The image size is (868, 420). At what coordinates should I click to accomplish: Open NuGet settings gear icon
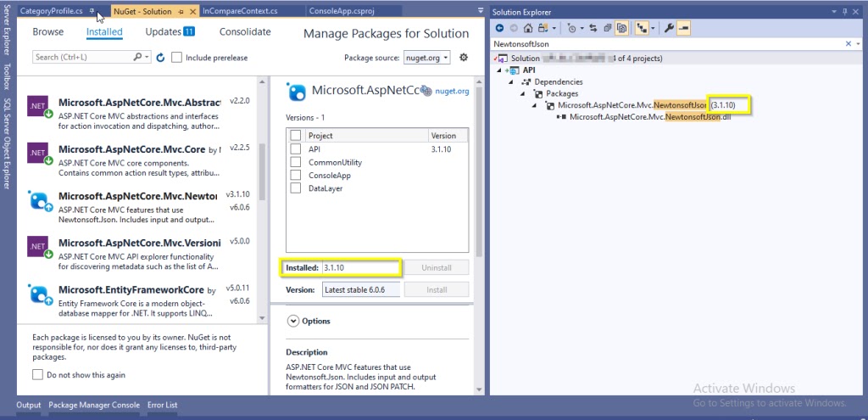464,57
